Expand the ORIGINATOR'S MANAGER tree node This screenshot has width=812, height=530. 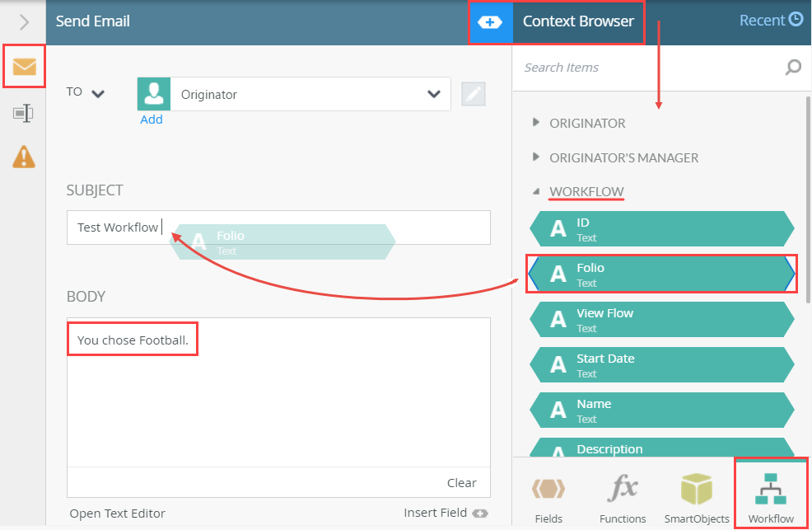click(x=534, y=157)
